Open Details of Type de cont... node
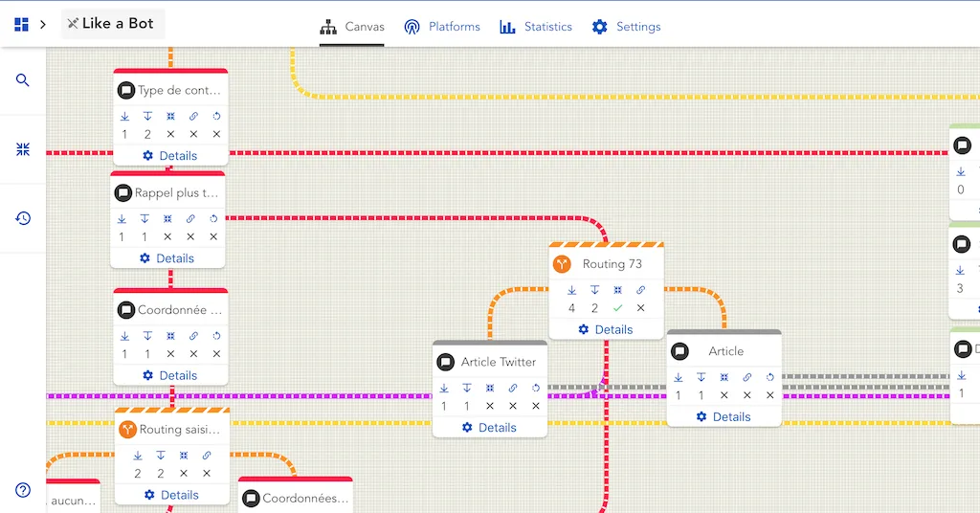The height and width of the screenshot is (513, 980). (170, 156)
